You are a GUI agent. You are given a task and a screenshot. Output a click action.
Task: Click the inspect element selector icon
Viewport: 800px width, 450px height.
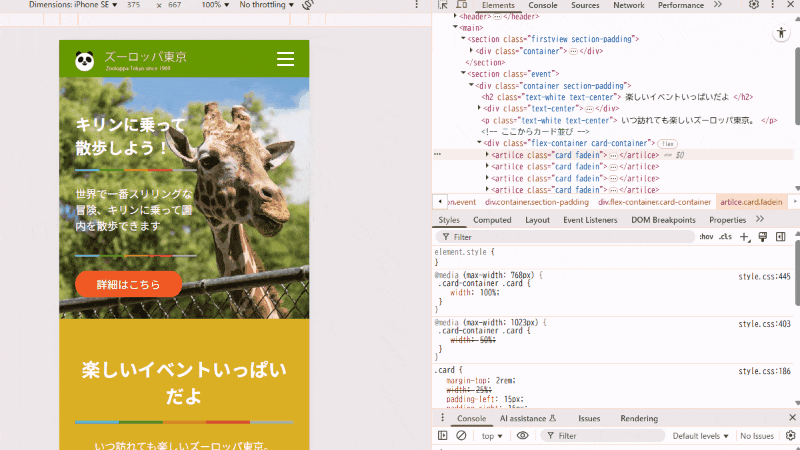pos(442,5)
